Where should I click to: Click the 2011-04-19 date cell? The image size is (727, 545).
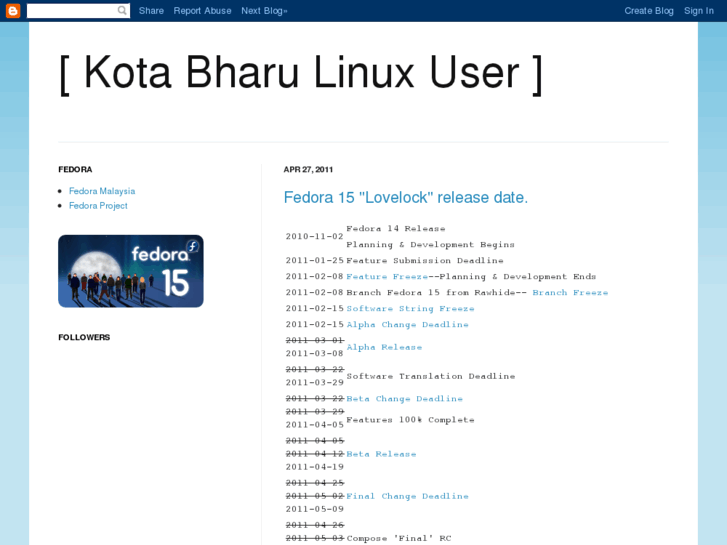click(315, 467)
